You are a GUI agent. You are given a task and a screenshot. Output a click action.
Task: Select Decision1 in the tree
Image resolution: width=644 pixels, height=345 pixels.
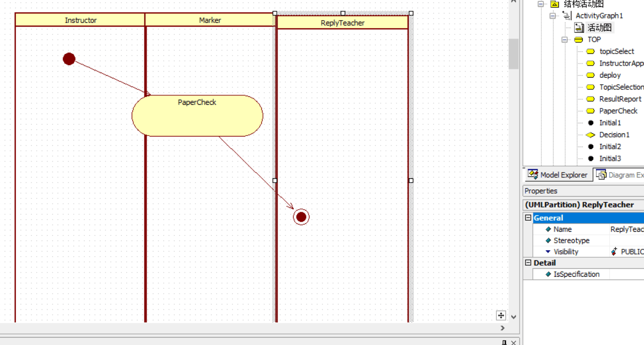tap(614, 135)
